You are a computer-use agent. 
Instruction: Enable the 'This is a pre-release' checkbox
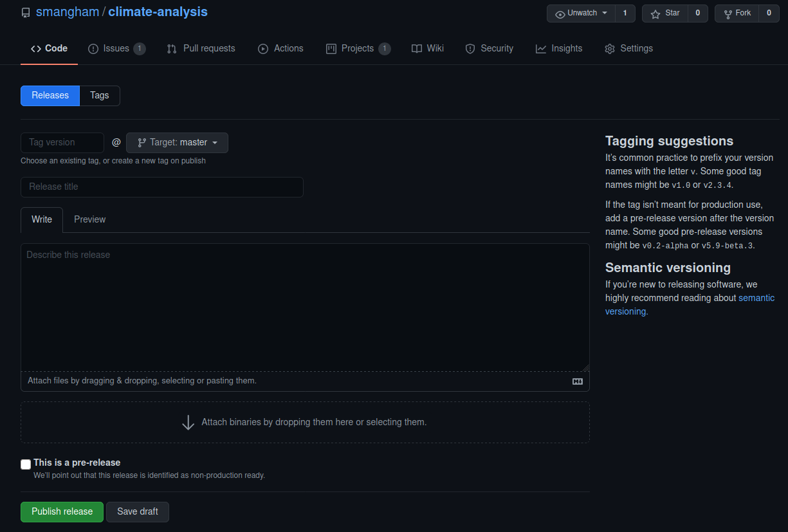(x=26, y=464)
